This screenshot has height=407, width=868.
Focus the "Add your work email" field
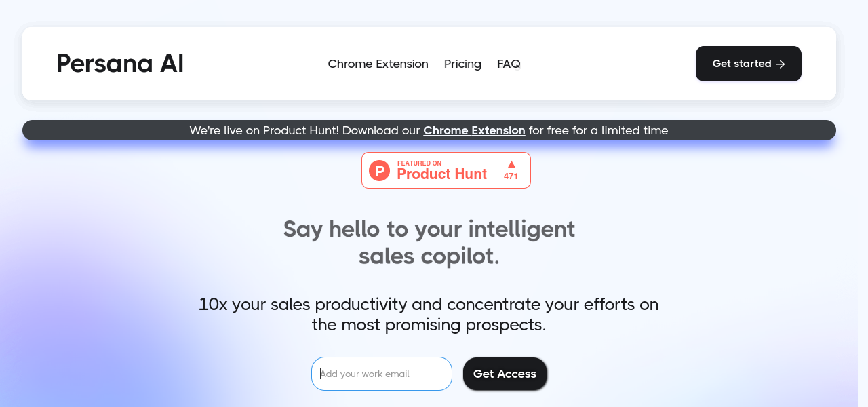[x=382, y=374]
